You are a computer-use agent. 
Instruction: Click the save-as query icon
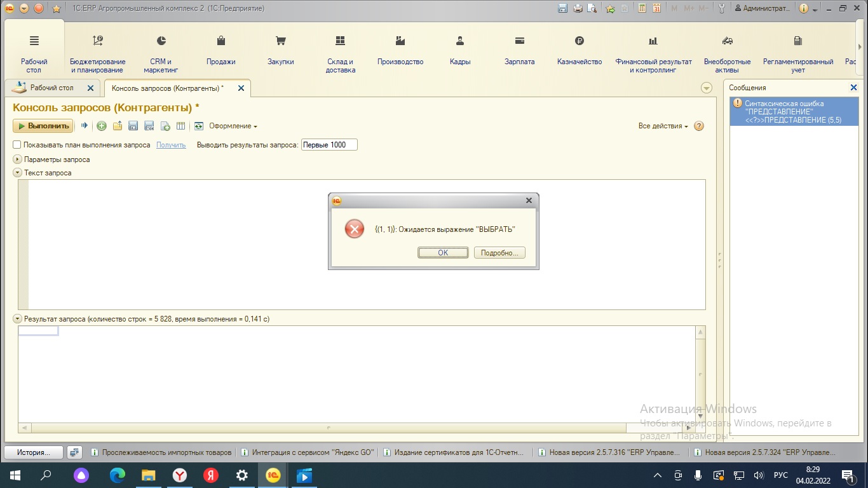tap(149, 126)
